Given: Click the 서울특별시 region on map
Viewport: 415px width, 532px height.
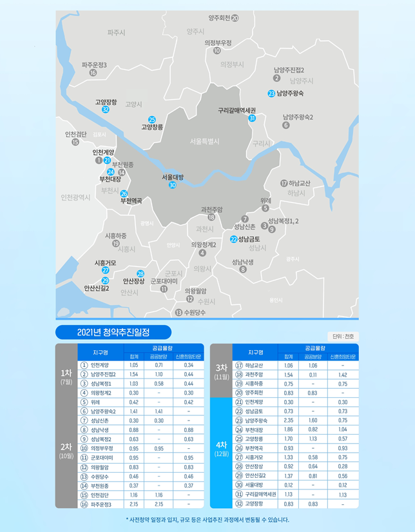Looking at the screenshot, I should click(204, 141).
